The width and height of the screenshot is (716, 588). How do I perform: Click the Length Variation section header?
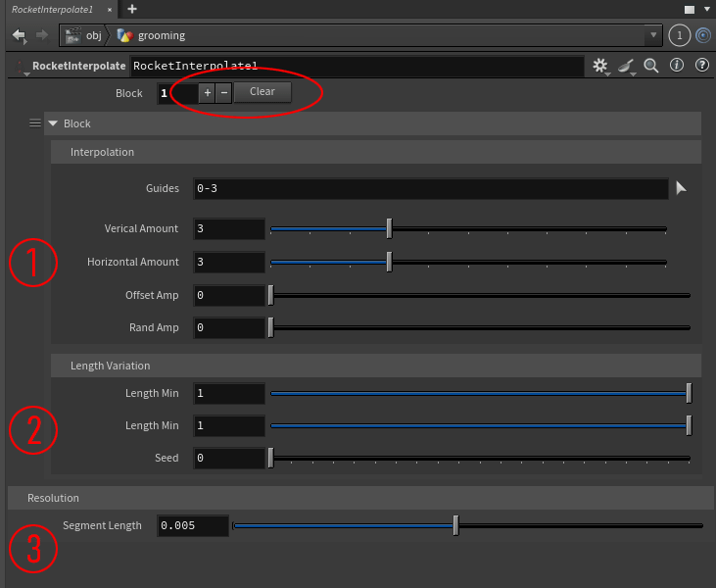(x=376, y=366)
